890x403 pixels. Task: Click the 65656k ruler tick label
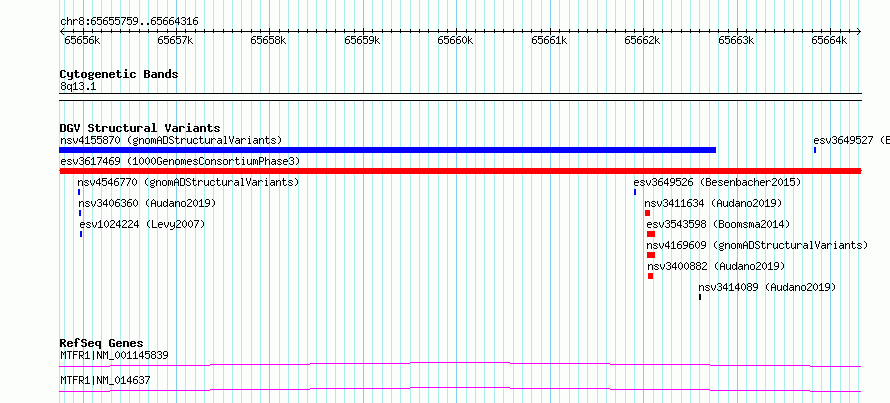(x=83, y=41)
